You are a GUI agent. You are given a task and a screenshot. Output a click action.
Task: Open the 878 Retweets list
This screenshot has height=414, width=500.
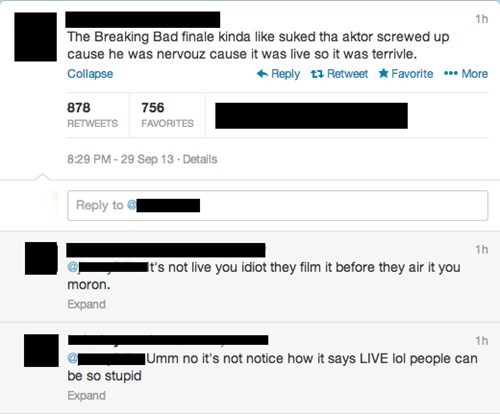coord(92,115)
